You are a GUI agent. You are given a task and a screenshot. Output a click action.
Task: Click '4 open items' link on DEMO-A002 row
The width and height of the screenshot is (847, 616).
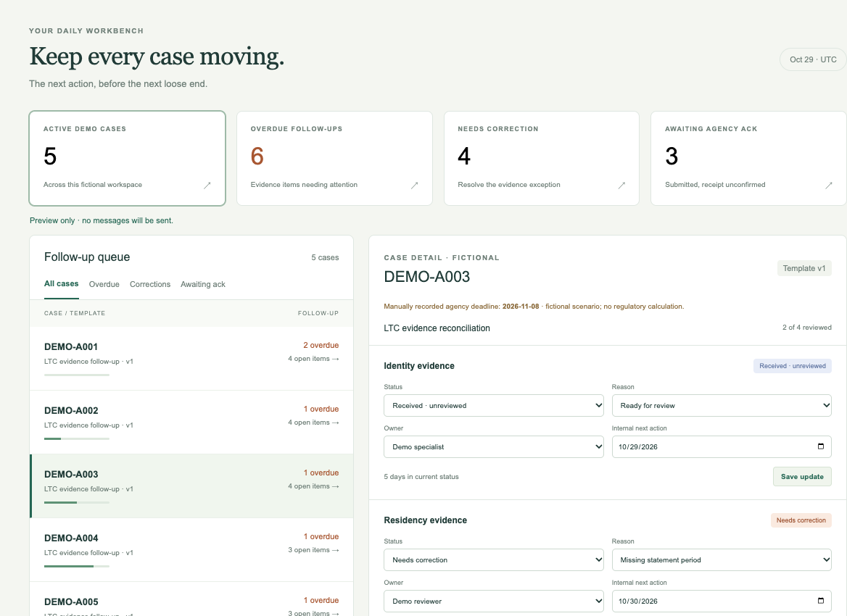coord(313,423)
